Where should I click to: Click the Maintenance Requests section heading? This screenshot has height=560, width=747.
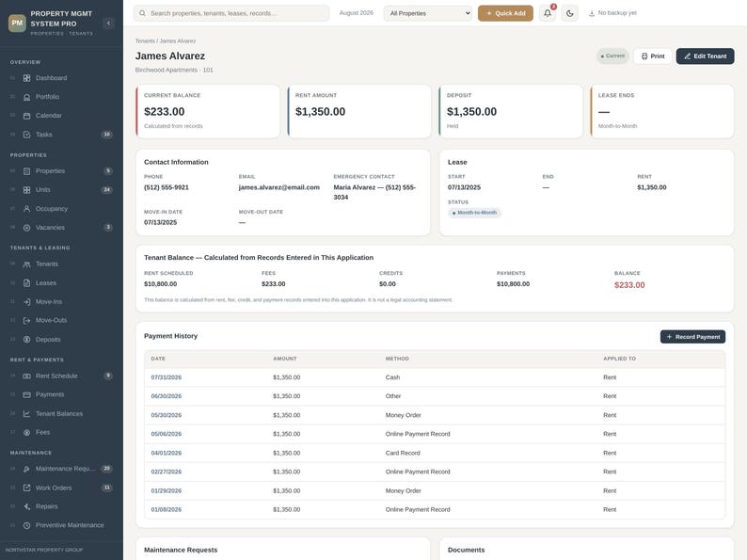pos(181,550)
